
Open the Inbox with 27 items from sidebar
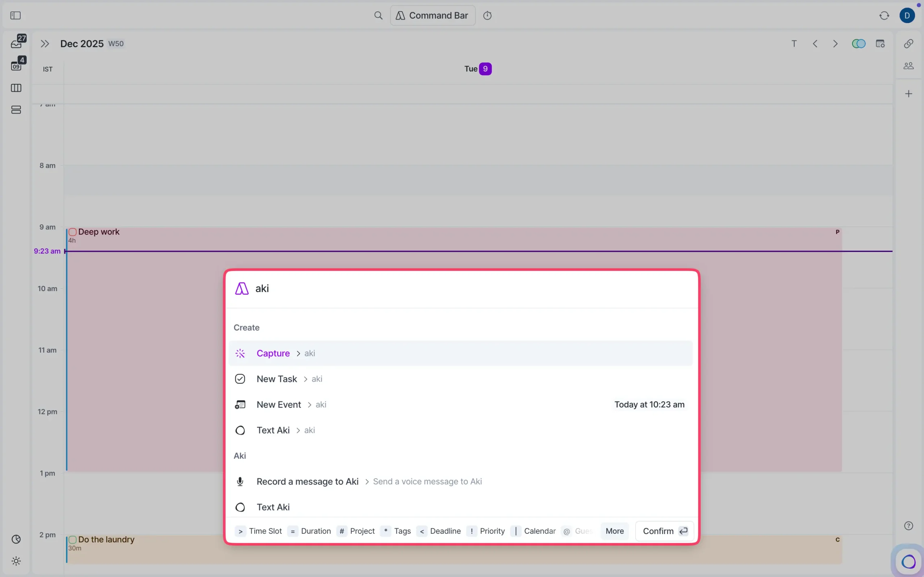coord(16,42)
